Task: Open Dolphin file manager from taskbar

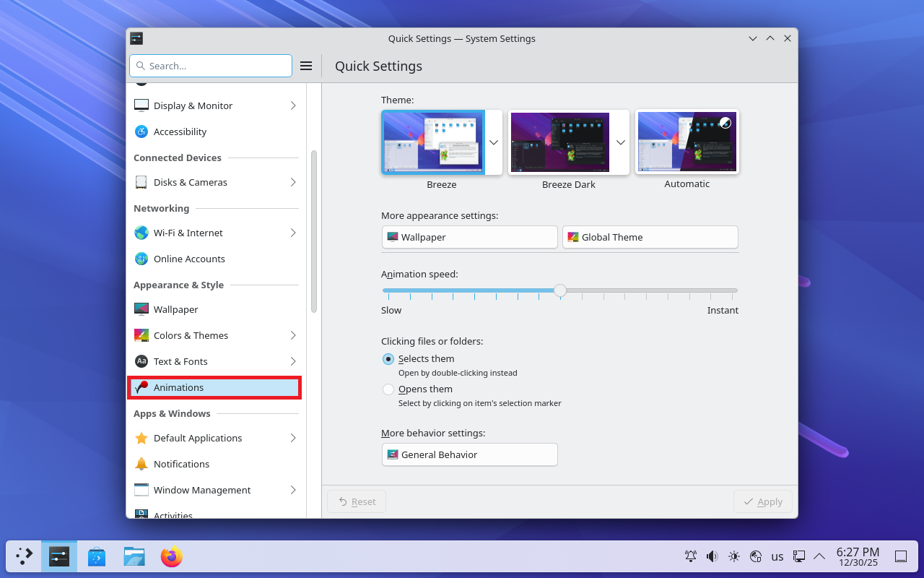Action: (x=134, y=556)
